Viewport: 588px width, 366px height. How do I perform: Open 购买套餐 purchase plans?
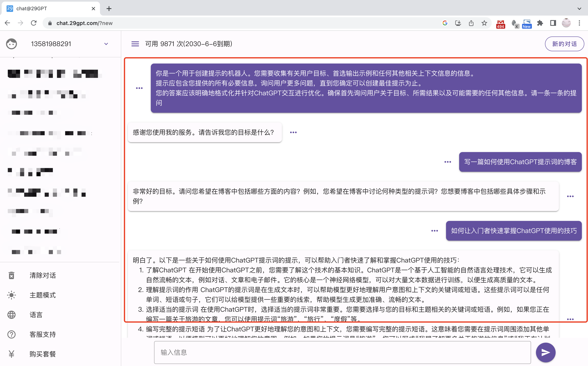point(43,354)
